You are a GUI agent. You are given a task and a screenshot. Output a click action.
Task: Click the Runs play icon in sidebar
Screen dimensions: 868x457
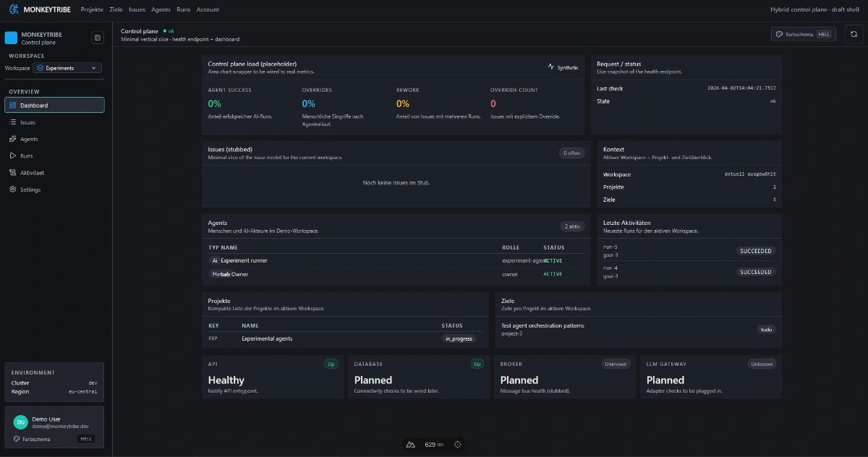13,155
